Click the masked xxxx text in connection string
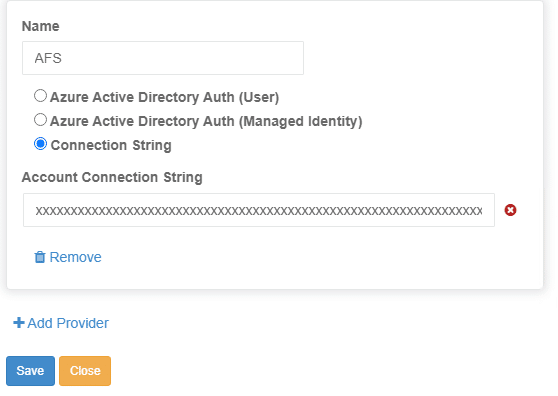This screenshot has height=396, width=558. point(259,211)
